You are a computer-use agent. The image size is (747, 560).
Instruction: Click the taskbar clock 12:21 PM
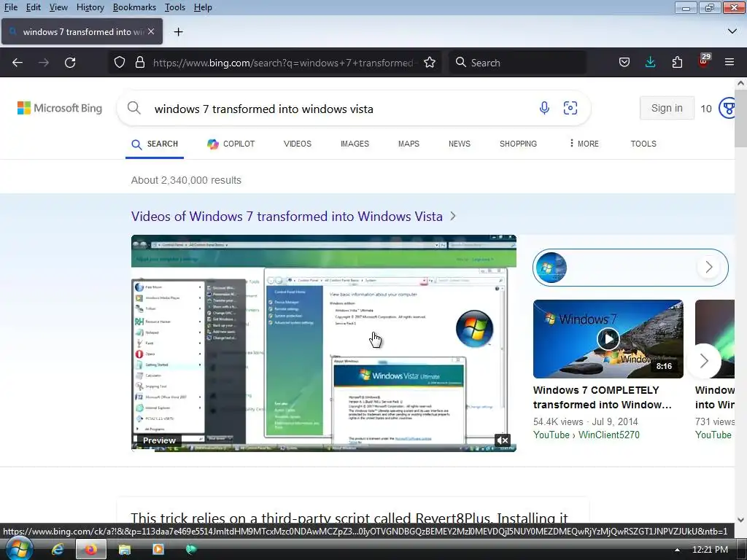(710, 550)
